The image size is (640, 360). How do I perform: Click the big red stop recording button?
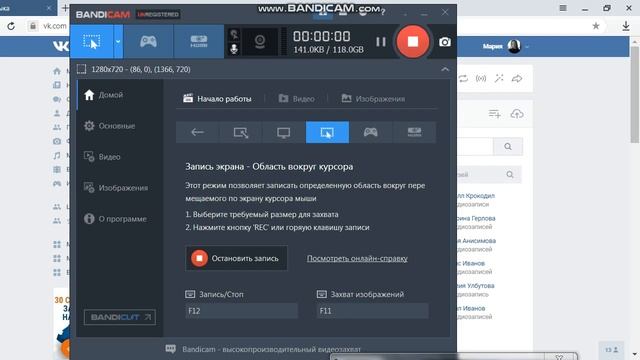[x=413, y=42]
